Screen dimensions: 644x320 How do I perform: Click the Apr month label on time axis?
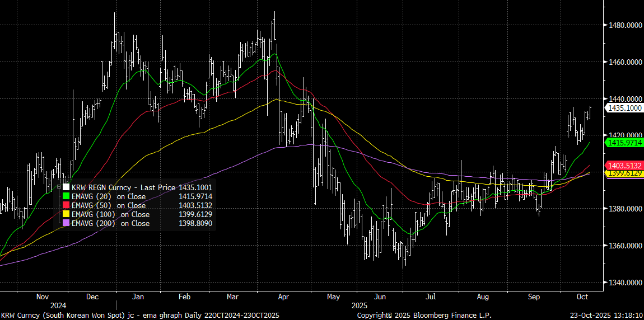click(x=284, y=297)
